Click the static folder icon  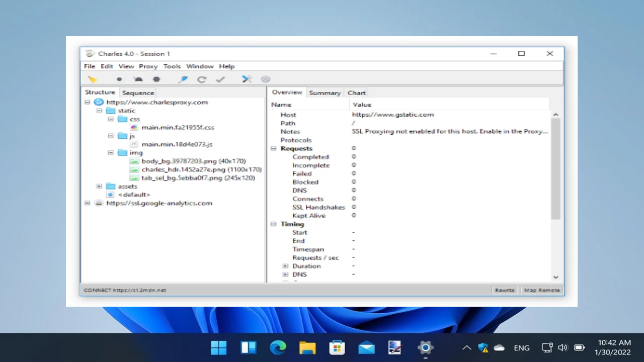pyautogui.click(x=111, y=111)
